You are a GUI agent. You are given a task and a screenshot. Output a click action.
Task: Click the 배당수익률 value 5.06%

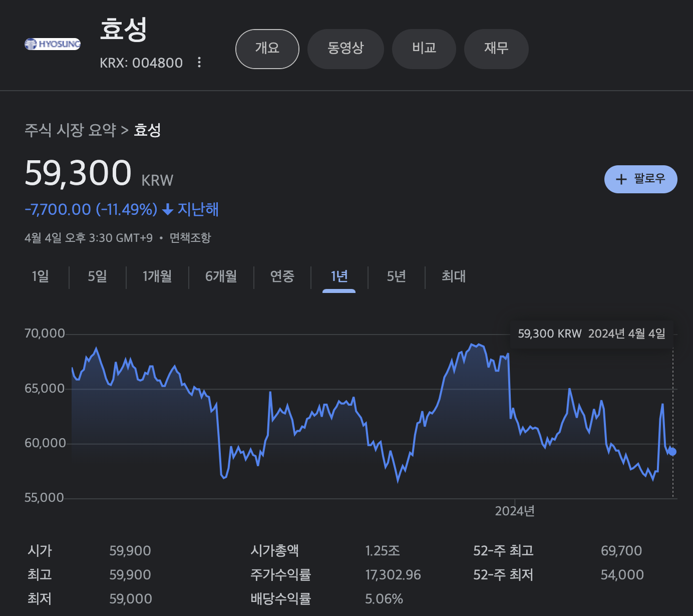(384, 599)
